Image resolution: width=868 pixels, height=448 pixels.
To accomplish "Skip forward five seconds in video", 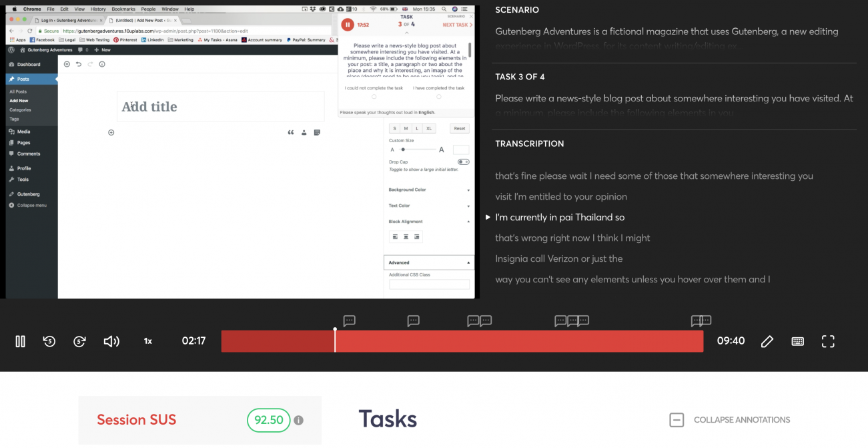I will click(79, 341).
